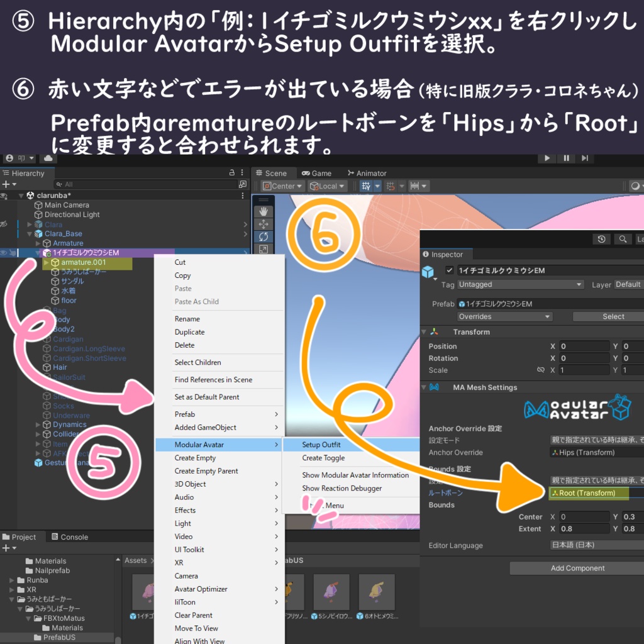
Task: Open the Undo History icon
Action: (601, 239)
